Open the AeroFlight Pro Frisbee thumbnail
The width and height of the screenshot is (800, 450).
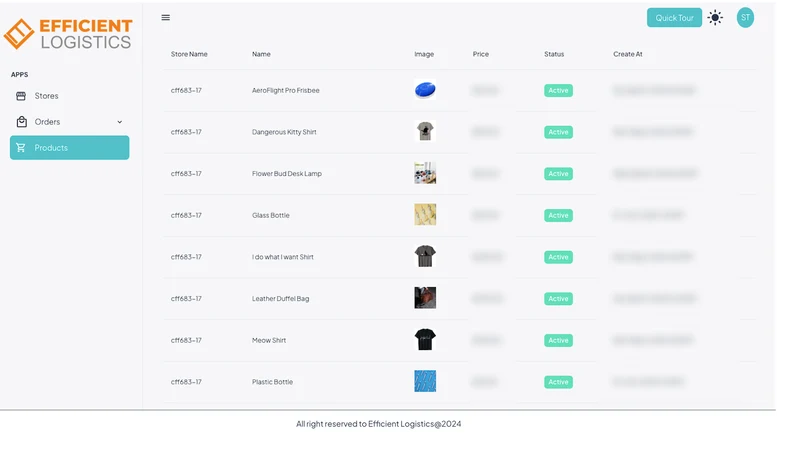[x=425, y=90]
